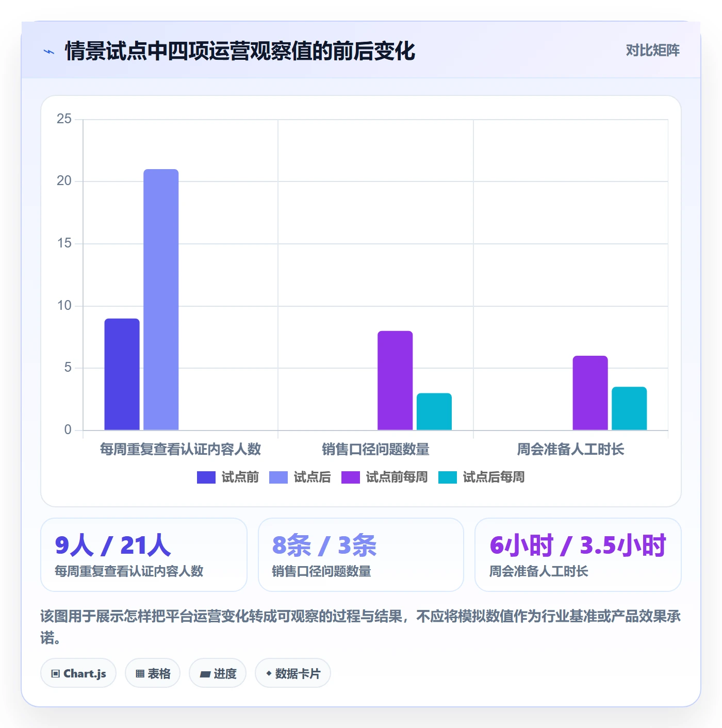Click the lightning icon beside the title
Screen dimensions: 722x728
tap(49, 52)
